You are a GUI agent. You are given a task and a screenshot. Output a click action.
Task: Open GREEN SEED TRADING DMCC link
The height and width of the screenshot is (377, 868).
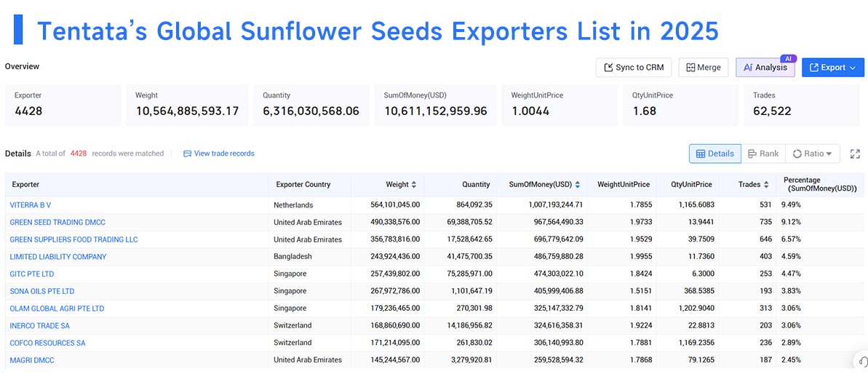tap(57, 222)
